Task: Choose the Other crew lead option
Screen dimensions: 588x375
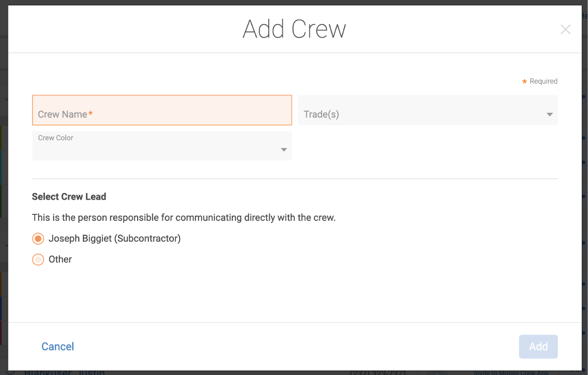Action: 38,260
